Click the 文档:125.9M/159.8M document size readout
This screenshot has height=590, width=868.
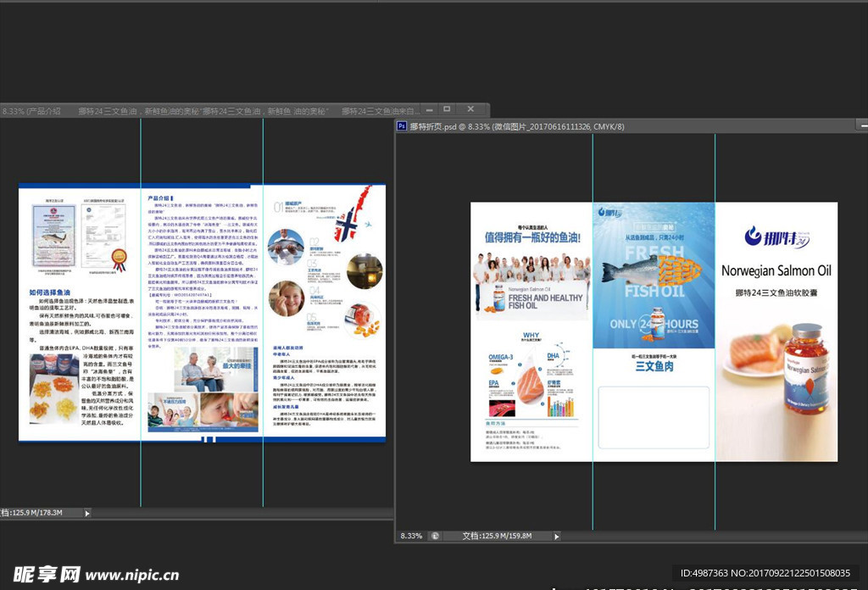(x=496, y=536)
